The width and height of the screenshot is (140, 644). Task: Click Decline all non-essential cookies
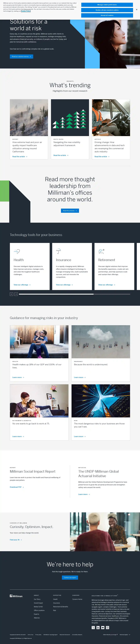[x=107, y=10]
